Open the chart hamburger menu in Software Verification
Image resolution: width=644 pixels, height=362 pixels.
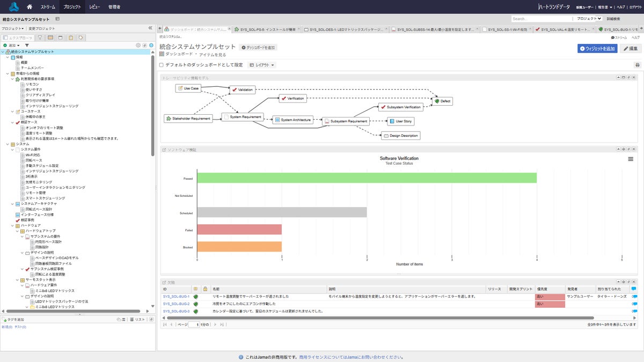(631, 159)
